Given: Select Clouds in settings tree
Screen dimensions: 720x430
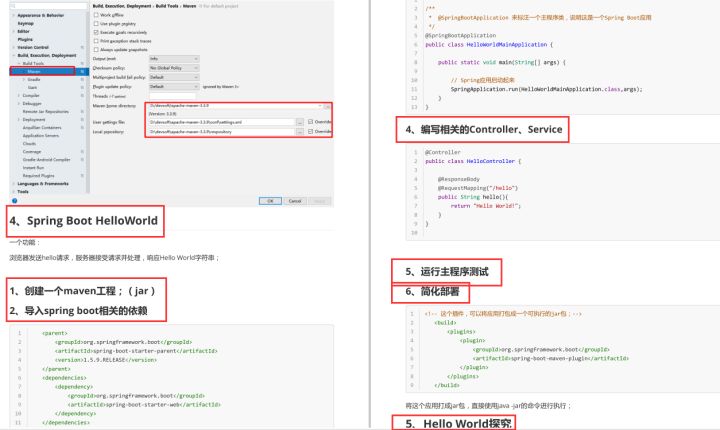Looking at the screenshot, I should [x=29, y=144].
